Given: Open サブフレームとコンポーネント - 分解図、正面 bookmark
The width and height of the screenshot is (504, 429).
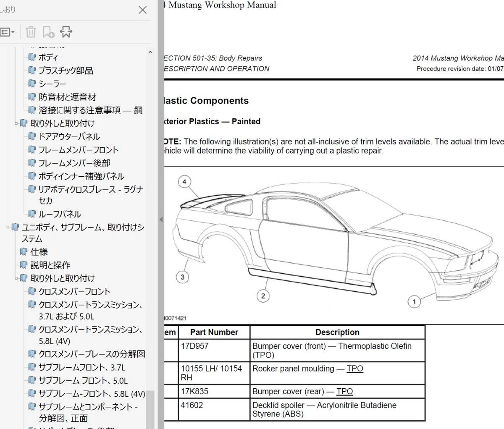Looking at the screenshot, I should (x=88, y=412).
